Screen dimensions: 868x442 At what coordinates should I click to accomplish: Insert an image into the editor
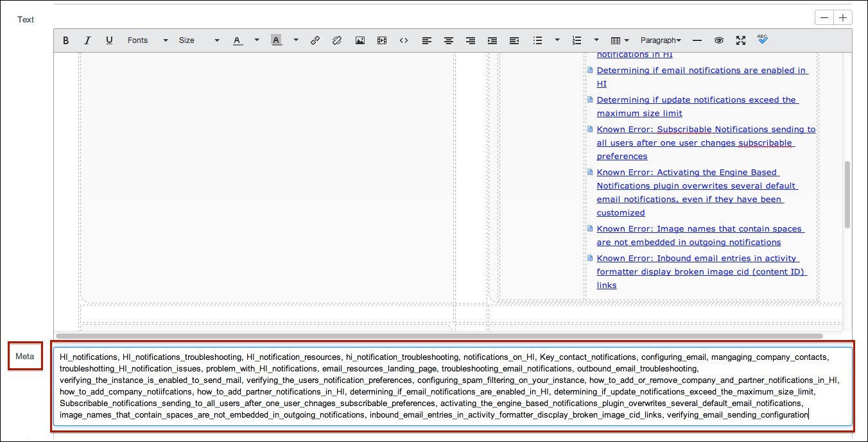tap(360, 40)
